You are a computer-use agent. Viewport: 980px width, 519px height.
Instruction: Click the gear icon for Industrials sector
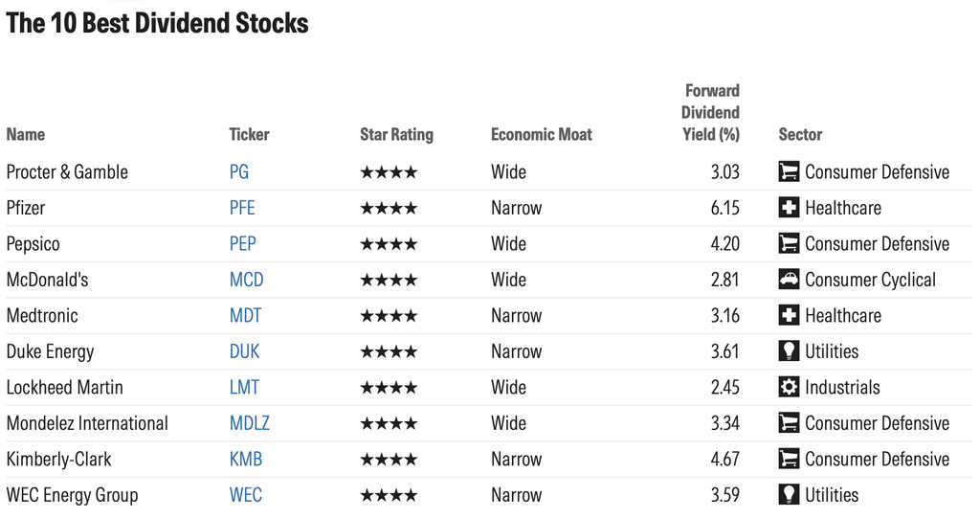click(x=789, y=387)
